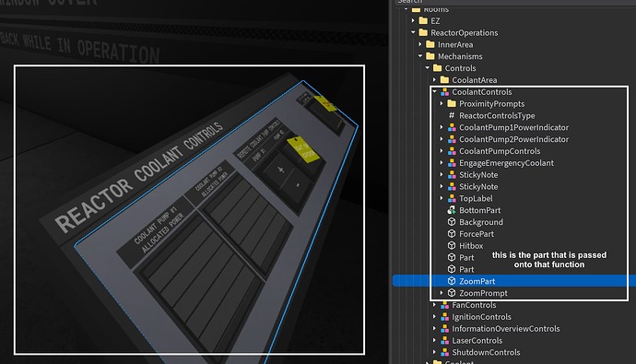Image resolution: width=636 pixels, height=364 pixels.
Task: Collapse the Mechanisms folder
Action: coord(420,56)
